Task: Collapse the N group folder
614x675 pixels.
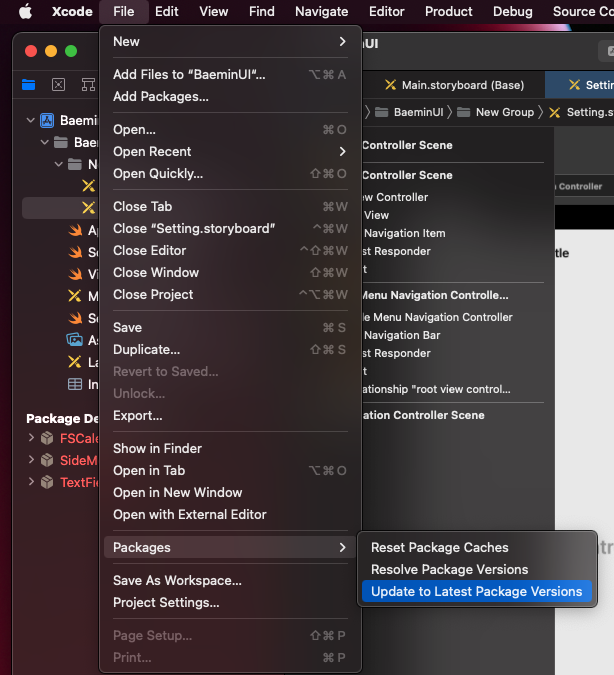Action: coord(59,164)
